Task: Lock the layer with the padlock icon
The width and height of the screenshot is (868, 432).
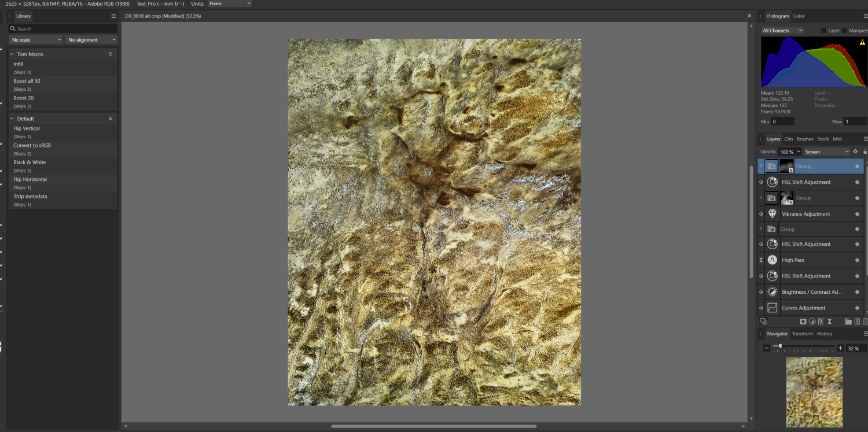Action: 865,152
